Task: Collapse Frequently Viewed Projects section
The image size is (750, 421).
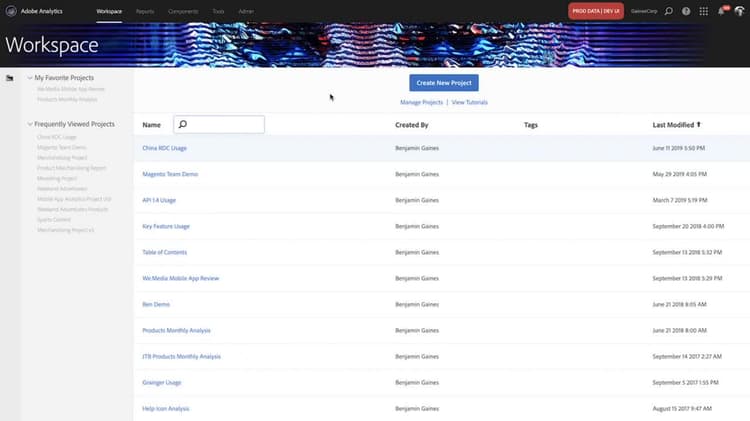Action: (30, 124)
